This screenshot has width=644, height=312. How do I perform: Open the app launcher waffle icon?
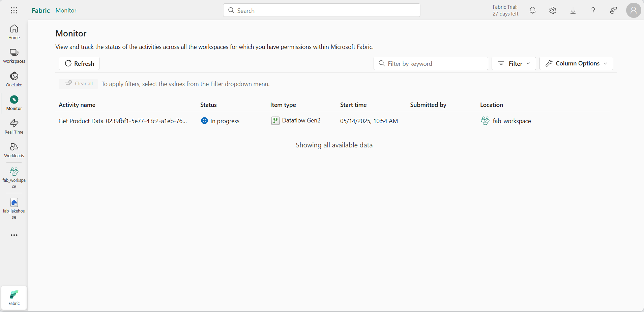coord(14,10)
